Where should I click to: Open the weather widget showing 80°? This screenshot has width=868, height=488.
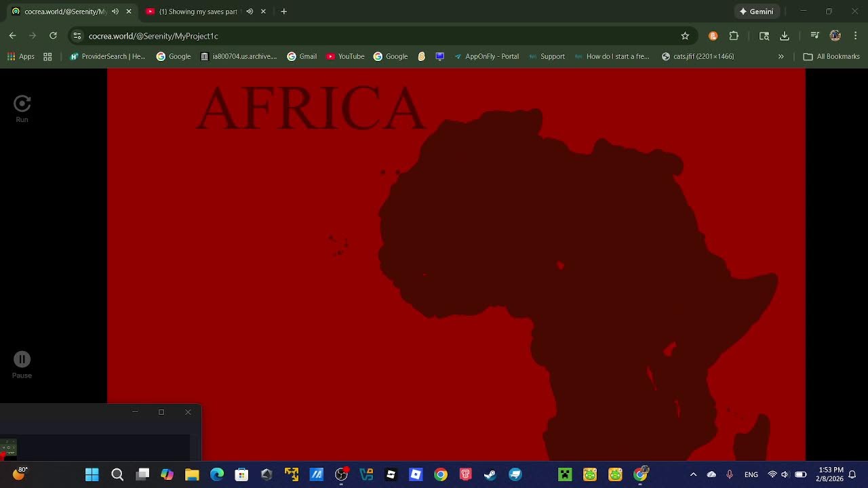(20, 474)
